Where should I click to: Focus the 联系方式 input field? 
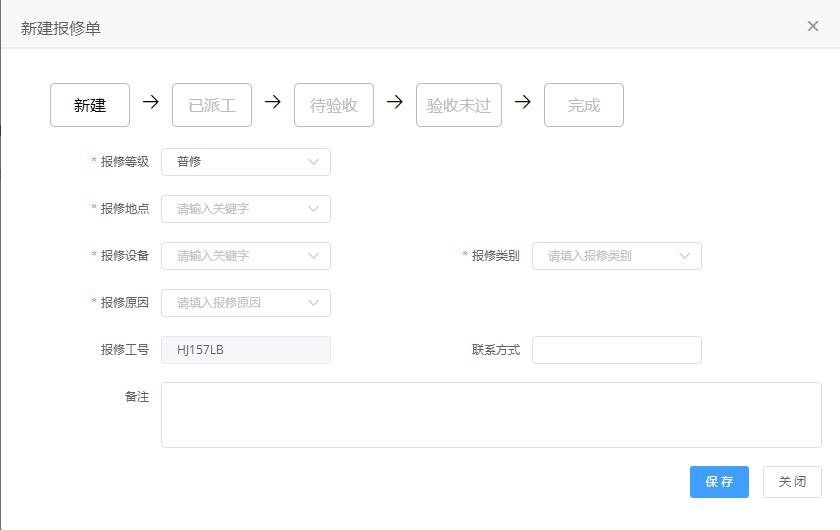tap(617, 350)
